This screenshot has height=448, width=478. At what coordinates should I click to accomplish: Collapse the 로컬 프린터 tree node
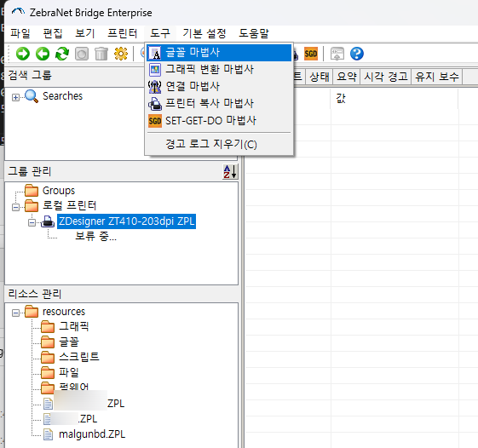[x=15, y=207]
